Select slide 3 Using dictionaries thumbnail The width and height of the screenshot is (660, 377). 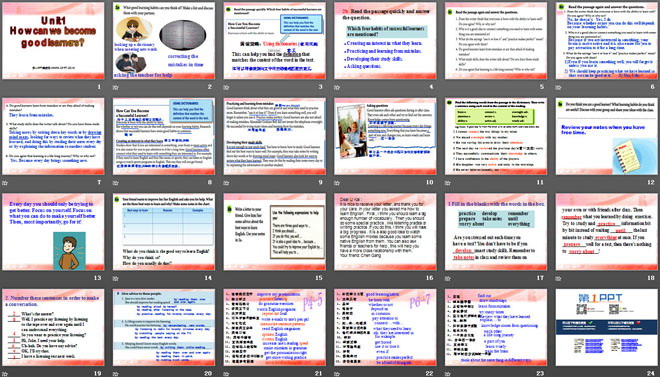coord(274,41)
